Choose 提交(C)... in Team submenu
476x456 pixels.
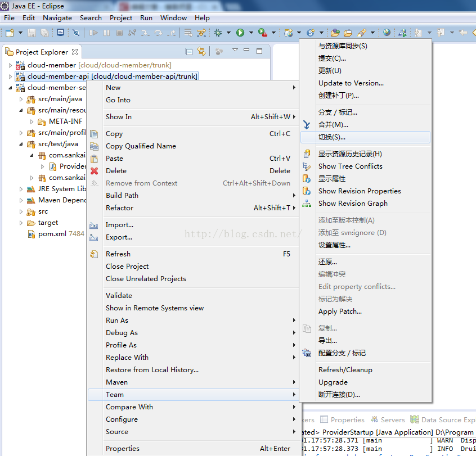click(x=365, y=58)
